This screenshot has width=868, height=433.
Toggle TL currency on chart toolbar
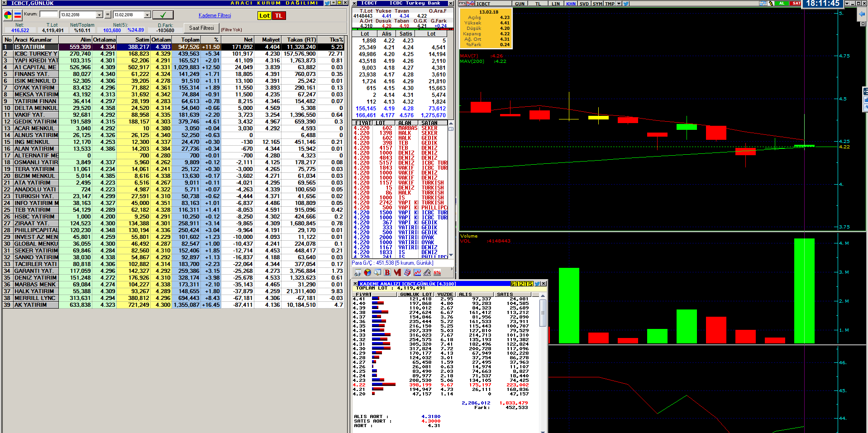tap(538, 4)
